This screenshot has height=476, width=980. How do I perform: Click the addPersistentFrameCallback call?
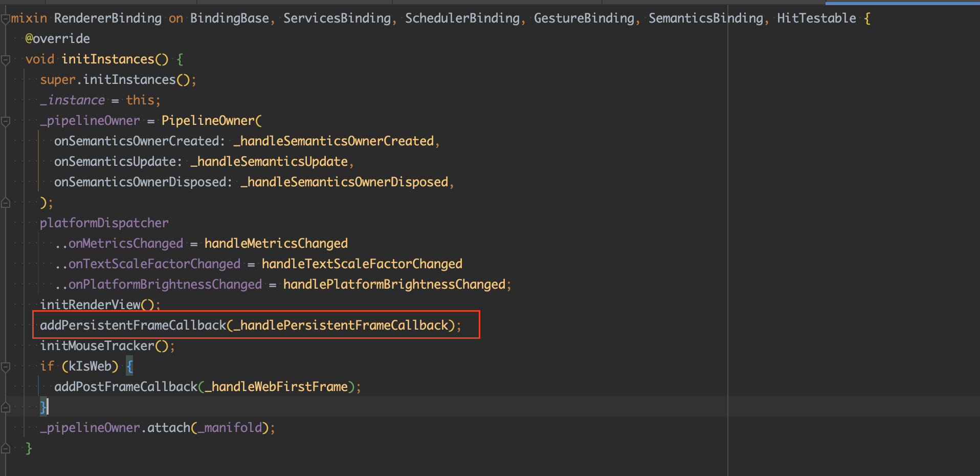(133, 326)
